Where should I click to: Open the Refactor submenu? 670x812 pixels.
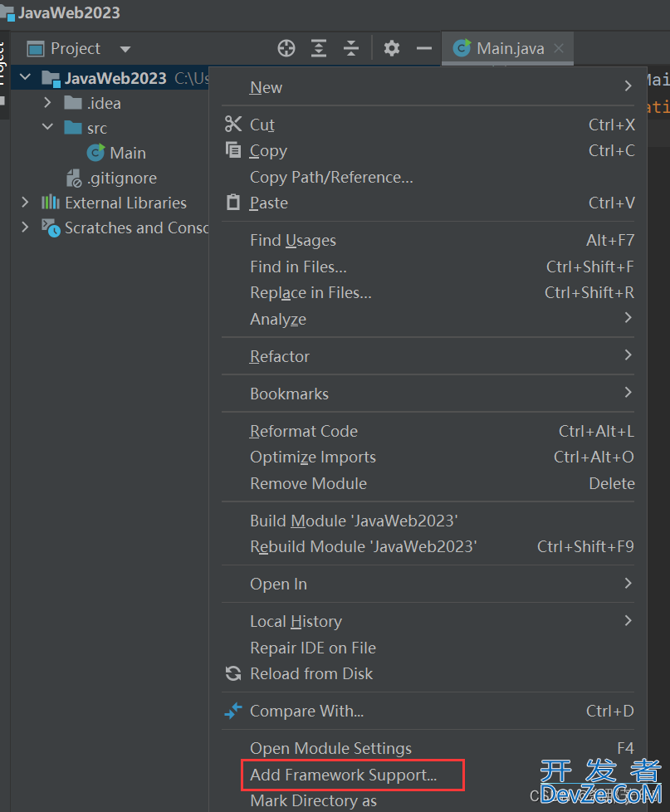428,356
